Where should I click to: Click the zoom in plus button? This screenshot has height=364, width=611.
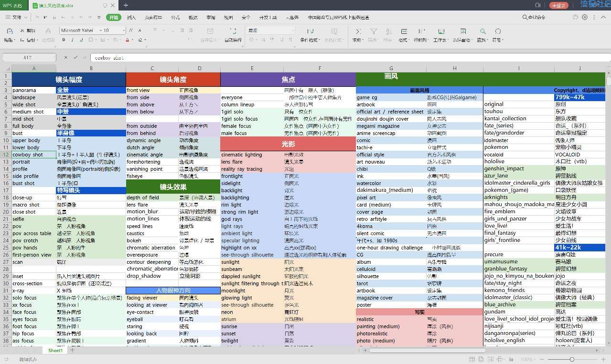pos(603,359)
